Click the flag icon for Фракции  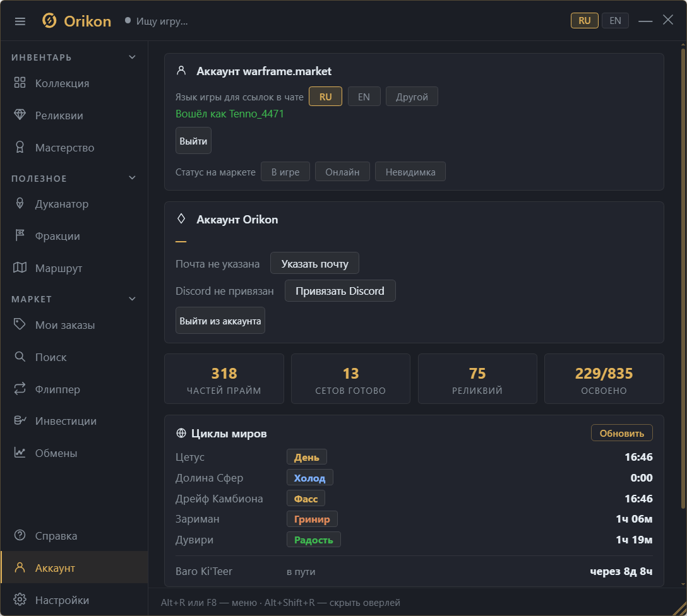point(20,235)
